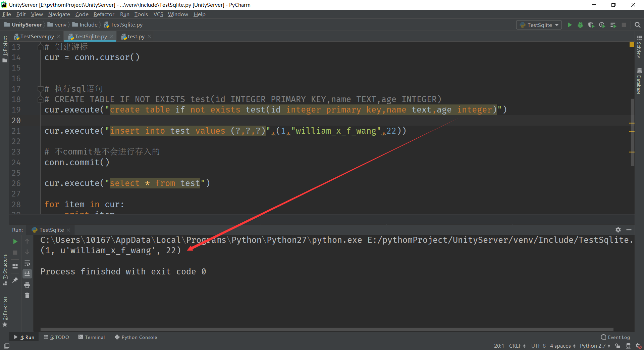The height and width of the screenshot is (350, 644).
Task: Open the search everywhere magnifier
Action: pyautogui.click(x=638, y=25)
